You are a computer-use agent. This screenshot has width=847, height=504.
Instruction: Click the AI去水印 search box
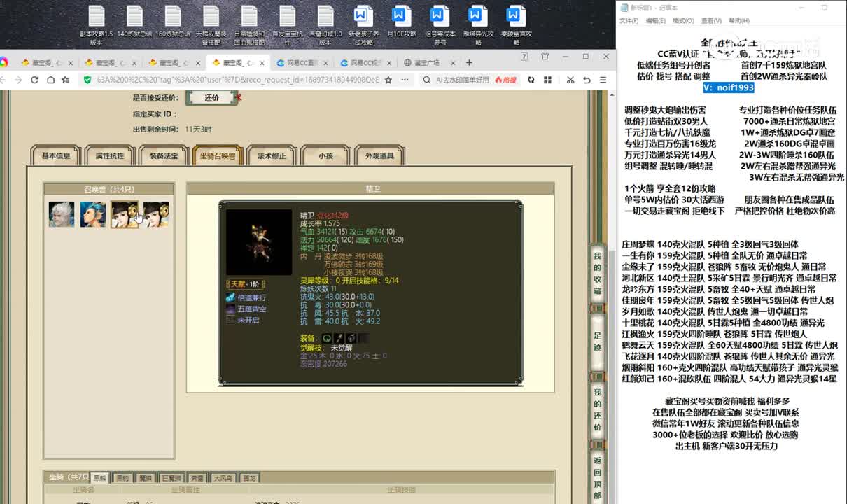(x=462, y=80)
